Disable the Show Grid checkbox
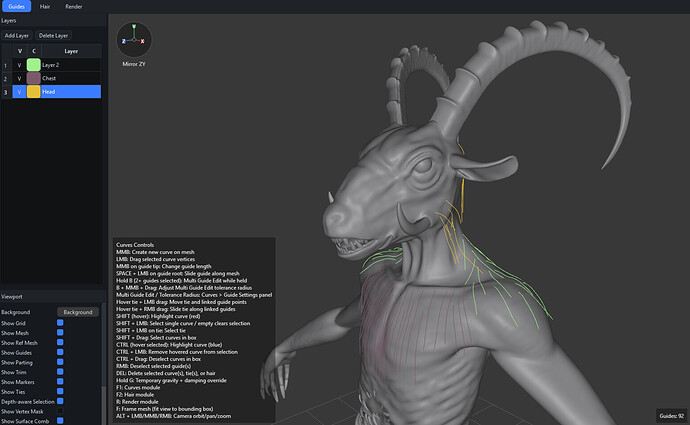 click(60, 322)
